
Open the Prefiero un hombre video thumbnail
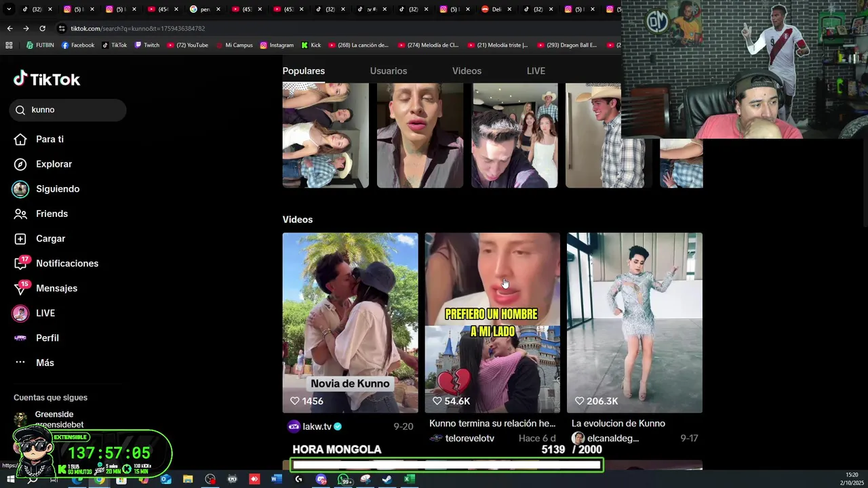(x=492, y=323)
